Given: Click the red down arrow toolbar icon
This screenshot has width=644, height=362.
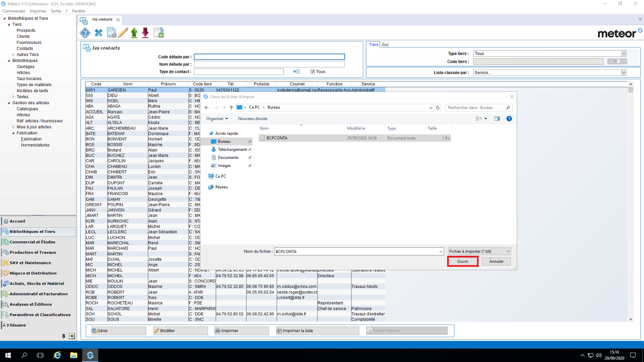Looking at the screenshot, I should tap(145, 33).
